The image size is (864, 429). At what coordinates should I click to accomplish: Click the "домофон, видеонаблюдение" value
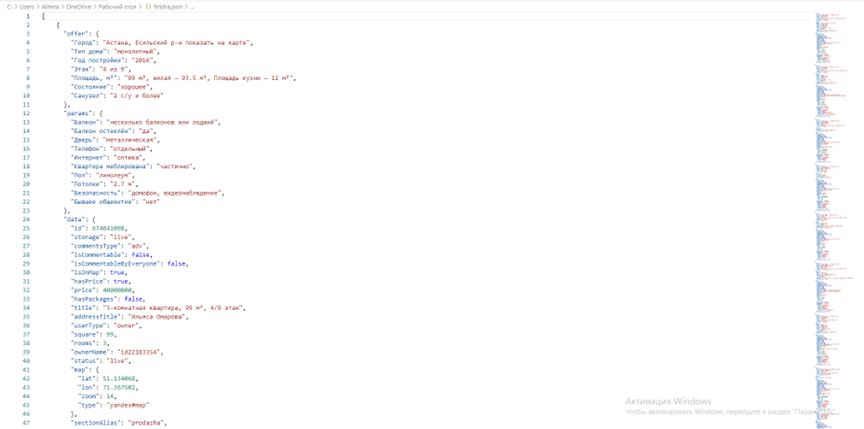[175, 192]
